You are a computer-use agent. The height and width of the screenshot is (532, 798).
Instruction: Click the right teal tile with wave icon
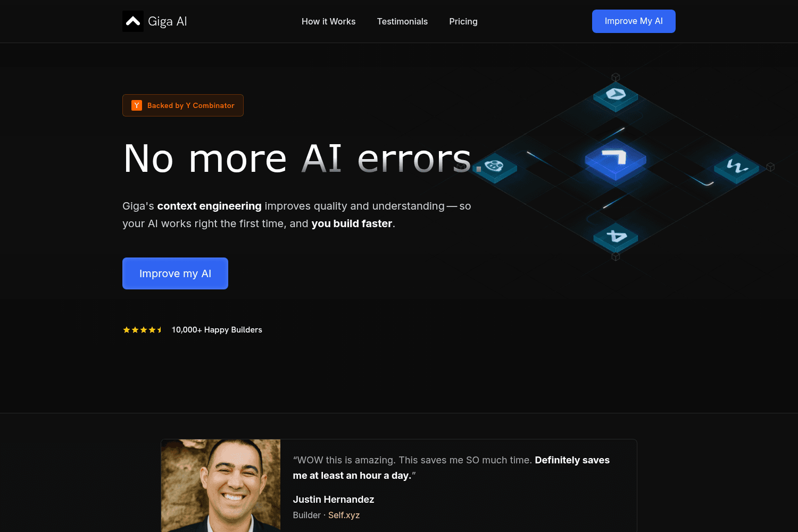click(737, 168)
